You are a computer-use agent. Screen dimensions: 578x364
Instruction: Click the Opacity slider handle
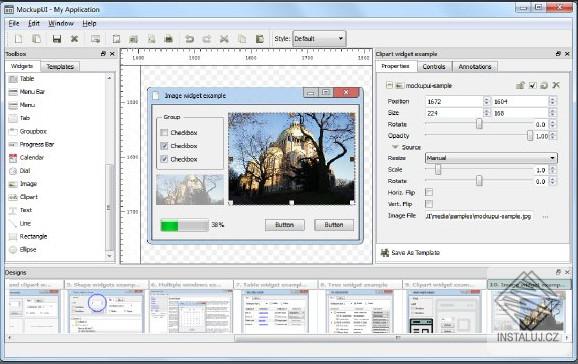click(x=530, y=136)
